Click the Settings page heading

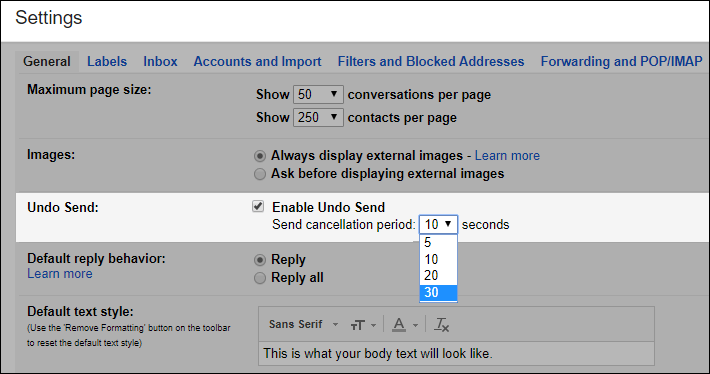(x=49, y=18)
